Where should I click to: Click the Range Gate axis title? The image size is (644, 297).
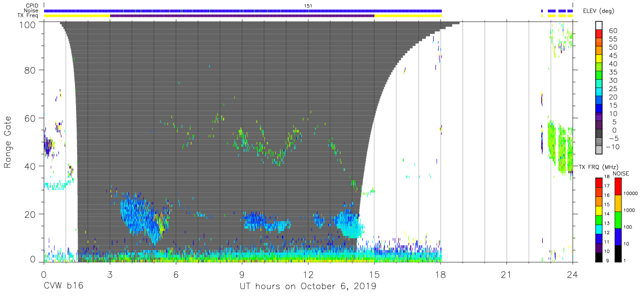coord(8,142)
